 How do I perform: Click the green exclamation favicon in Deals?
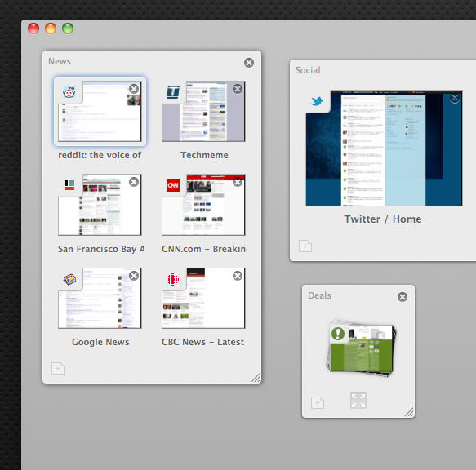point(338,334)
